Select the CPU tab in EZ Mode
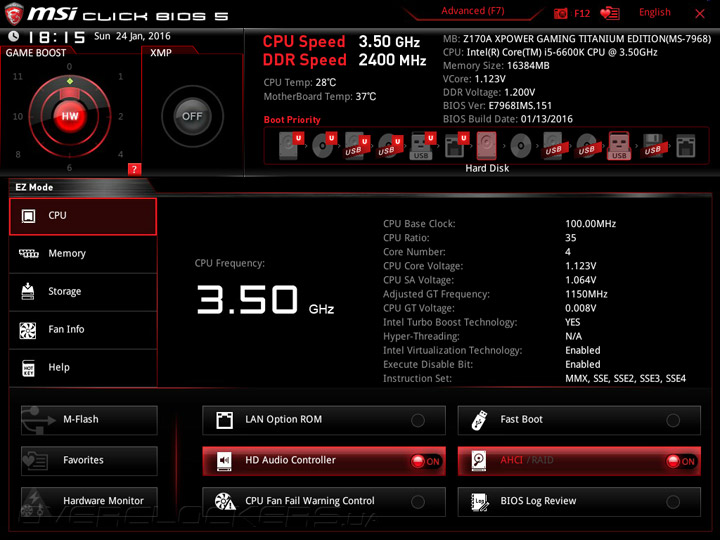 83,216
